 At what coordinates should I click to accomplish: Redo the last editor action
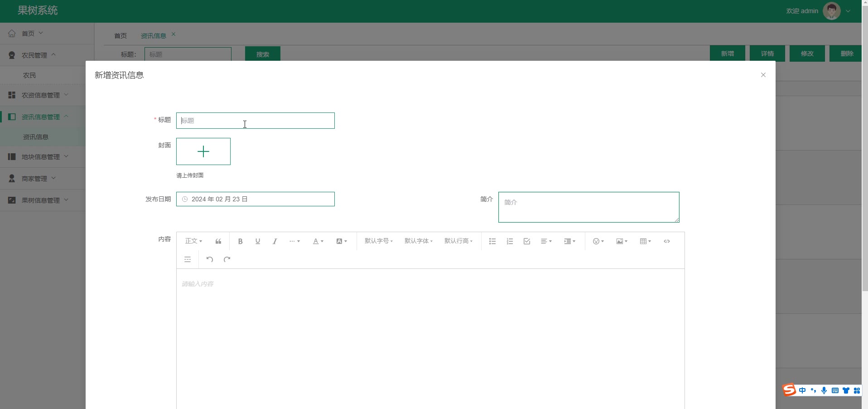click(227, 259)
